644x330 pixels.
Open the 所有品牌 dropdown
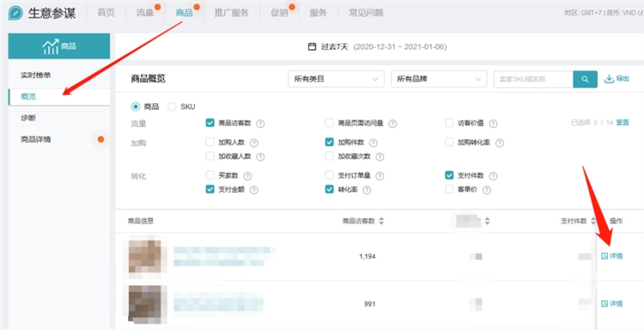pyautogui.click(x=439, y=79)
